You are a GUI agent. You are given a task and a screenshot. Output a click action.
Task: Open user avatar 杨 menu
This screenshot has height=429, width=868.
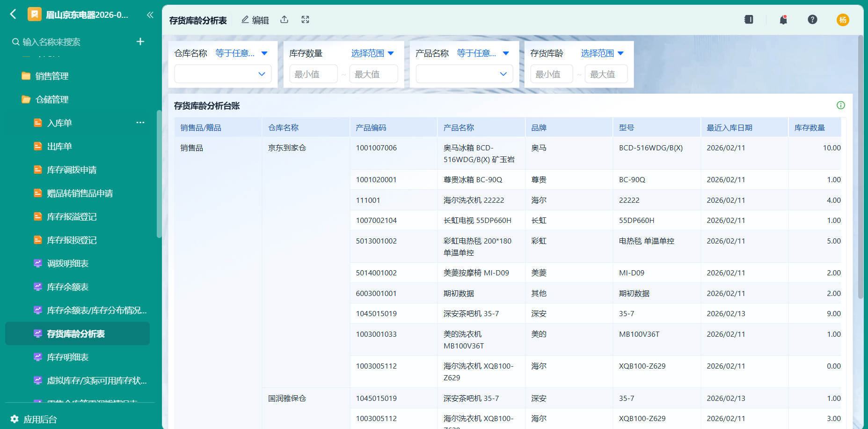[x=843, y=20]
